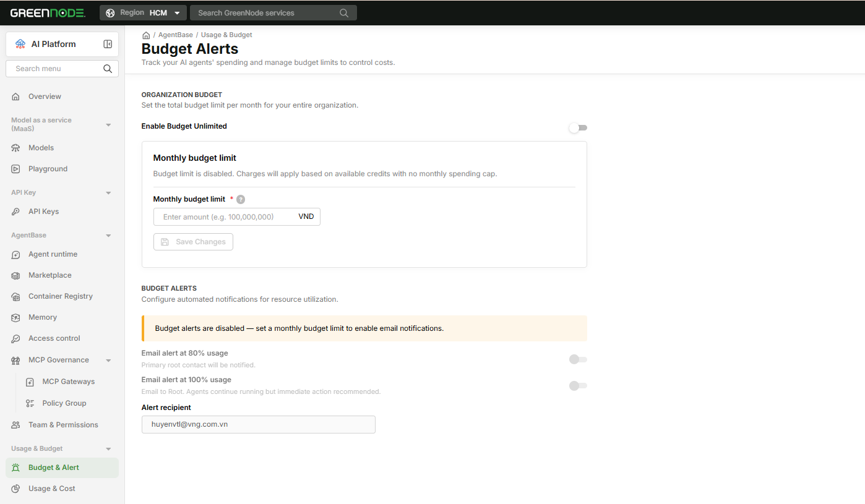This screenshot has height=504, width=865.
Task: Click the Container Registry icon
Action: click(x=16, y=296)
